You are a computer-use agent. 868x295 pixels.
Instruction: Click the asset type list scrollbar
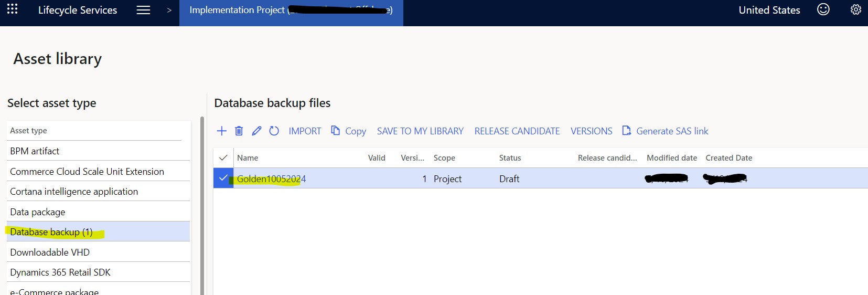pyautogui.click(x=202, y=206)
